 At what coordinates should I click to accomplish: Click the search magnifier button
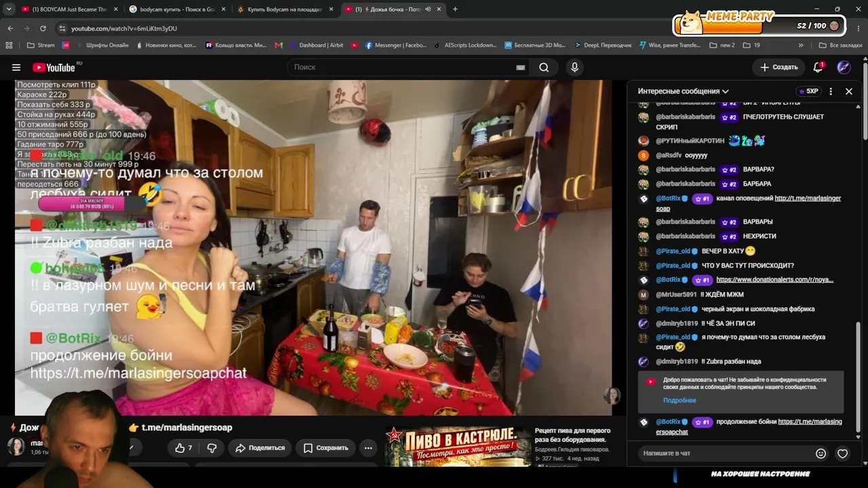point(544,67)
